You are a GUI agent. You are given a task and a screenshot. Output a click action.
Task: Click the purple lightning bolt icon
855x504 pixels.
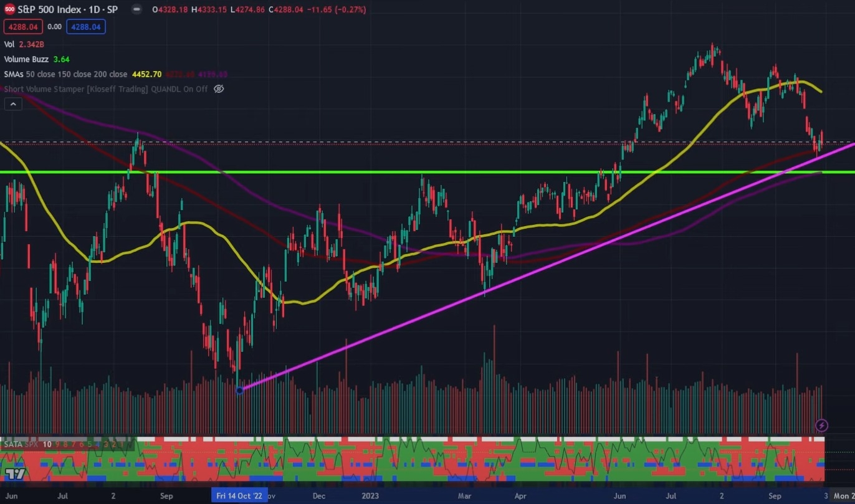click(x=822, y=426)
